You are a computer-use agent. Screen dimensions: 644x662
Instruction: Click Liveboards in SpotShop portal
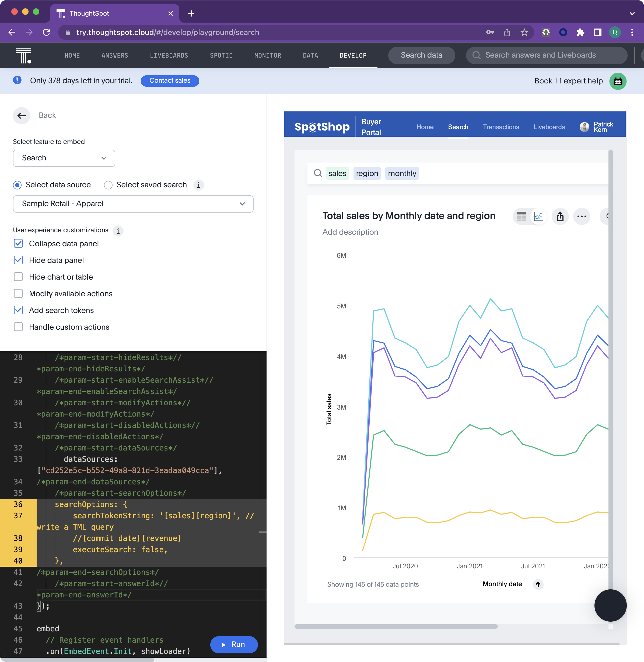click(x=549, y=127)
